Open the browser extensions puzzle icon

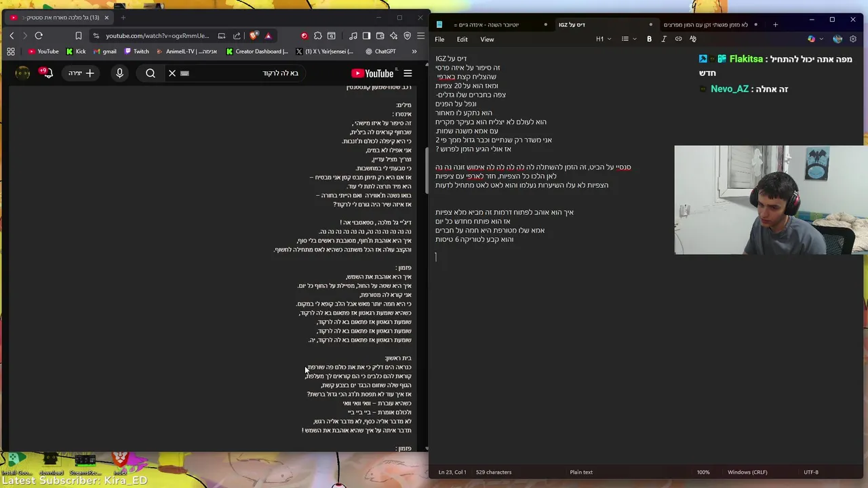[317, 36]
